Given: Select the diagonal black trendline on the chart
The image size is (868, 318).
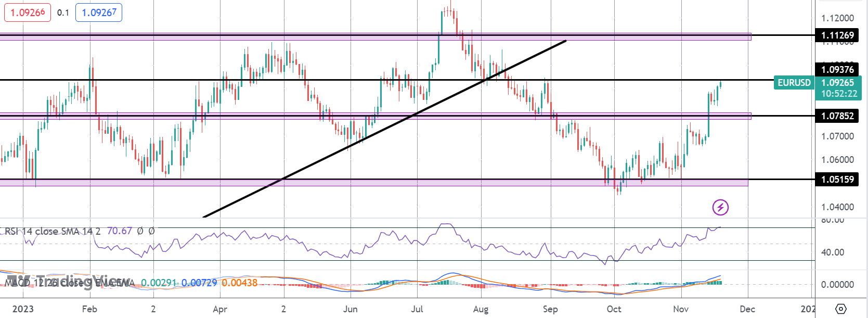Looking at the screenshot, I should 385,129.
